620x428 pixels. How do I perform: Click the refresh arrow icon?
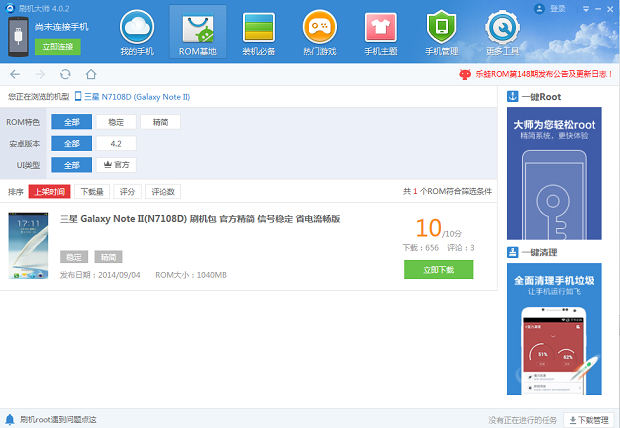(x=65, y=74)
